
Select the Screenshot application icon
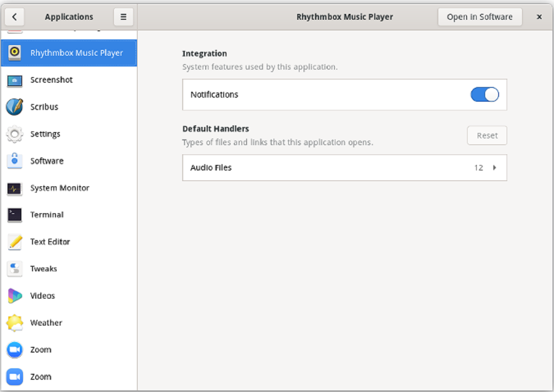[14, 80]
